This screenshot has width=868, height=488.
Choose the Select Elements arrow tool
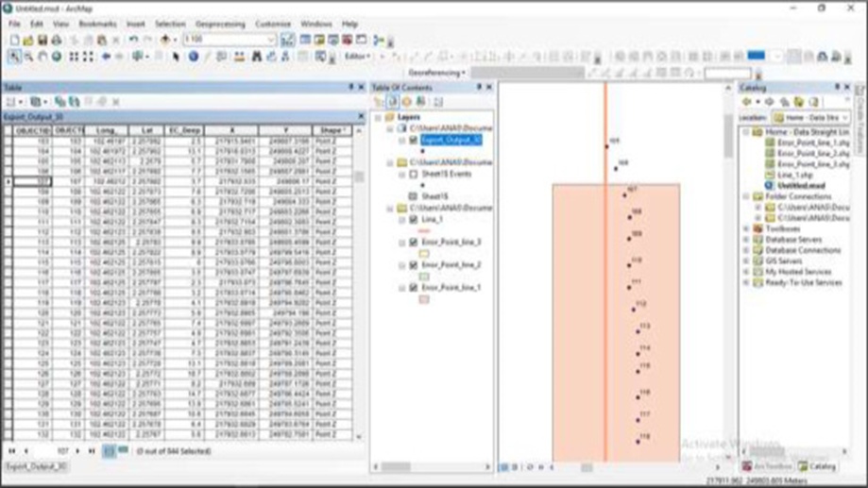click(176, 57)
